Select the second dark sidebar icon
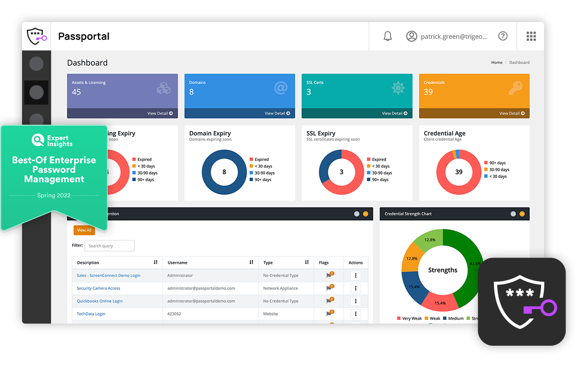This screenshot has width=588, height=368. pyautogui.click(x=36, y=92)
